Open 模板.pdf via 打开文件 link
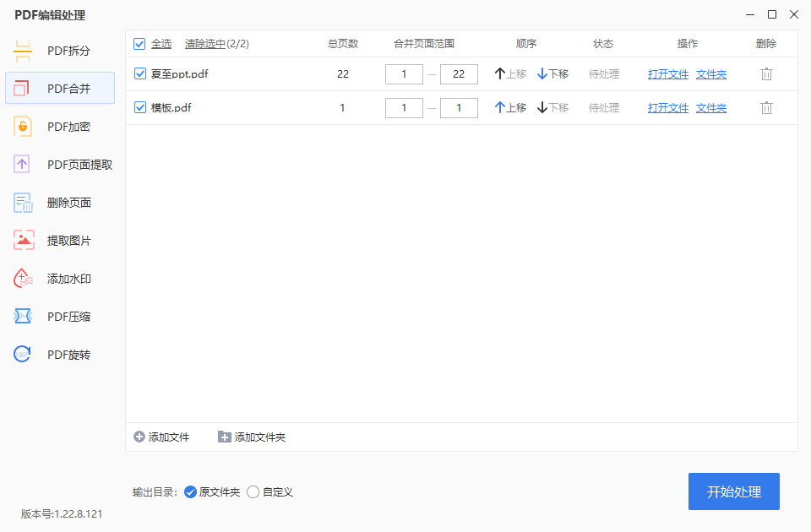 [667, 107]
